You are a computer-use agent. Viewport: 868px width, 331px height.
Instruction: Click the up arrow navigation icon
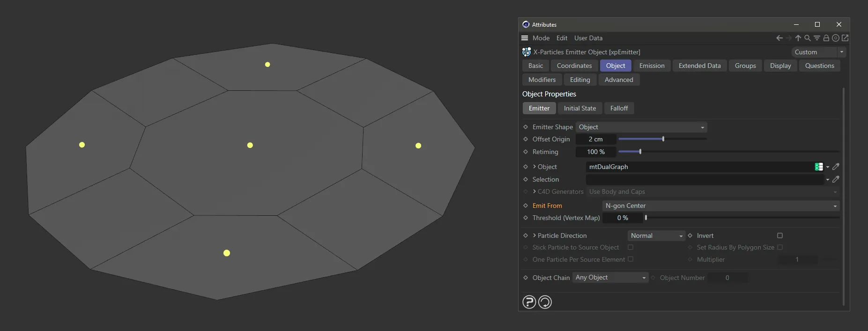(798, 38)
